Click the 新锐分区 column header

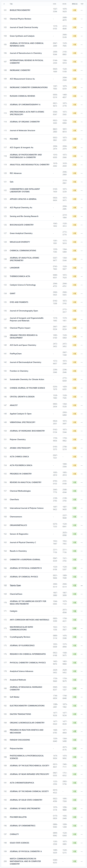tap(75, 4)
